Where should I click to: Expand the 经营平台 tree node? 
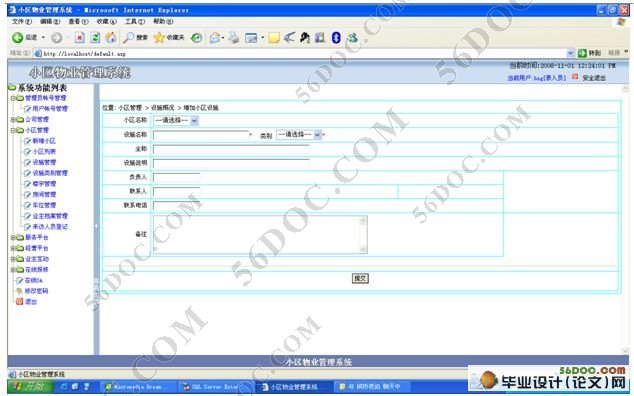pos(13,248)
